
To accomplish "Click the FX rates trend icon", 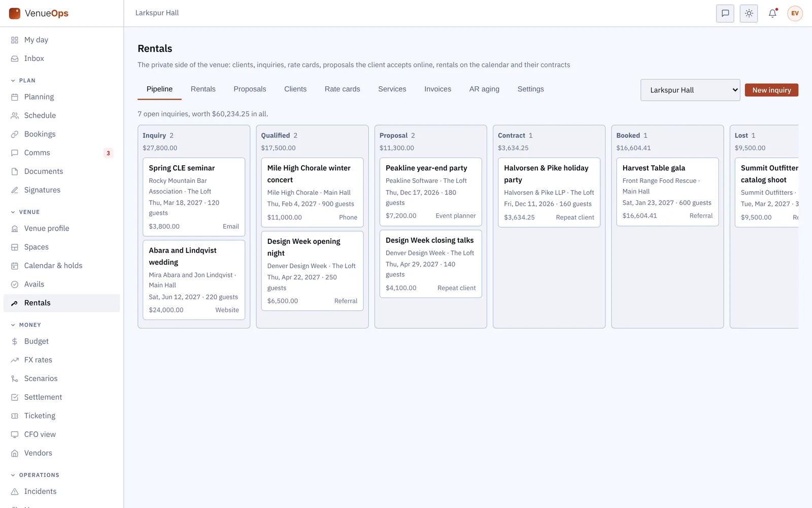I will [x=15, y=360].
